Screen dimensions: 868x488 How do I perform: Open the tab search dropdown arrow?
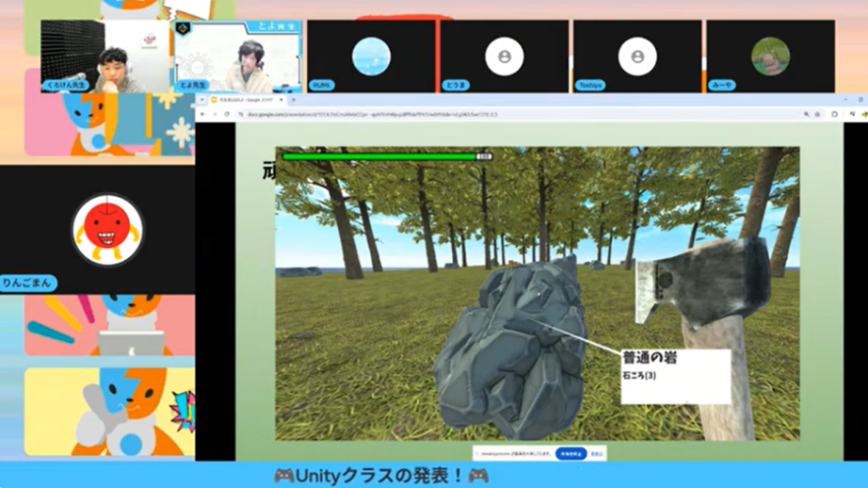pyautogui.click(x=202, y=100)
